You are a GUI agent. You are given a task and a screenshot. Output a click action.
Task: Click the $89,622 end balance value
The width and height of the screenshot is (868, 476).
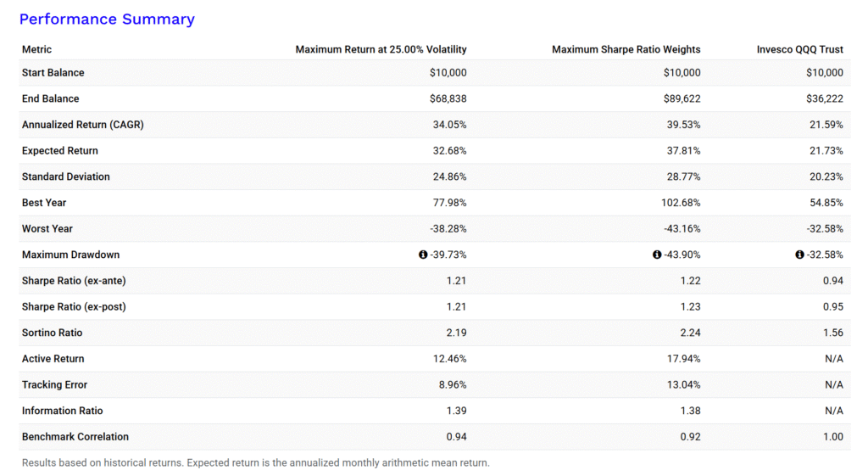click(682, 98)
